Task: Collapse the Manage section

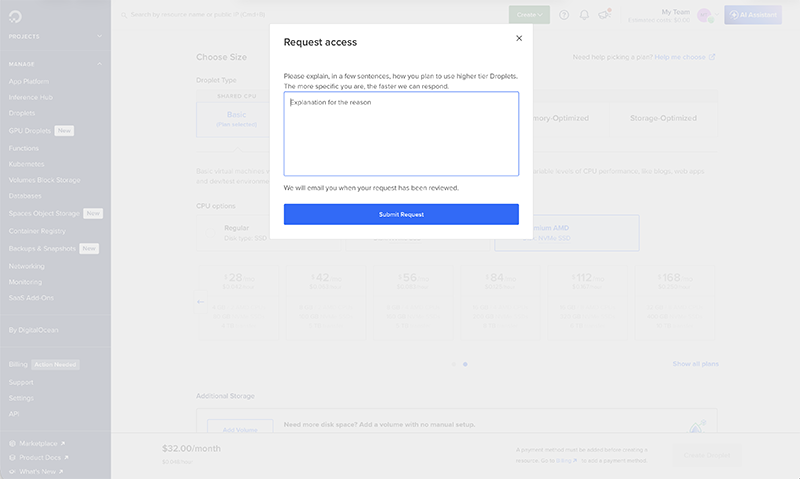Action: click(x=100, y=64)
